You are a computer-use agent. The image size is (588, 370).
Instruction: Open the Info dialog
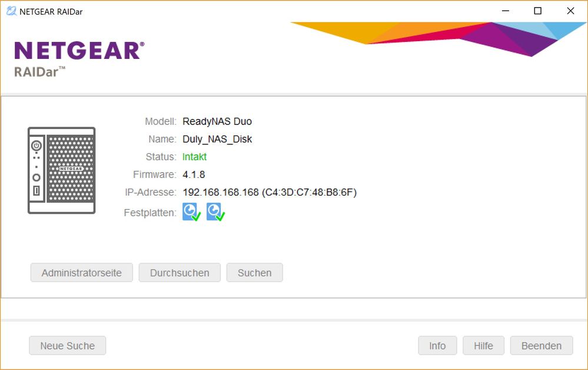(437, 346)
